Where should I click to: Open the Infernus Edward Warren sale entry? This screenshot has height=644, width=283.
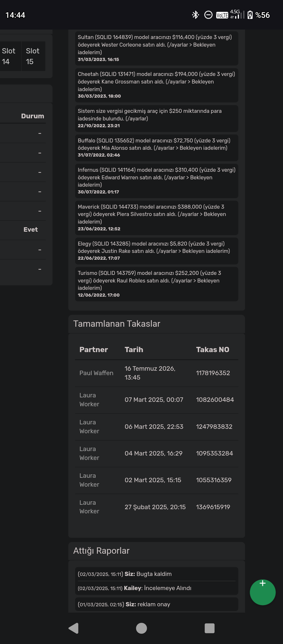[x=157, y=181]
